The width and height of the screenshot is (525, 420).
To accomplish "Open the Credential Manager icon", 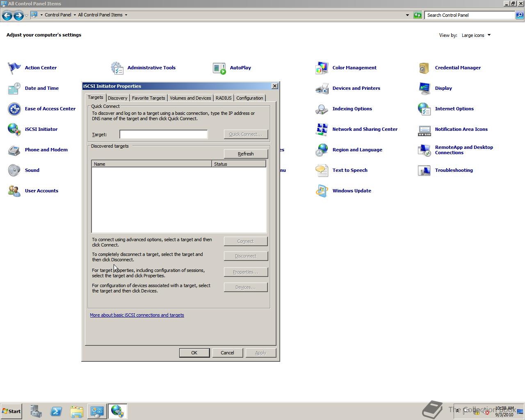I will [425, 68].
